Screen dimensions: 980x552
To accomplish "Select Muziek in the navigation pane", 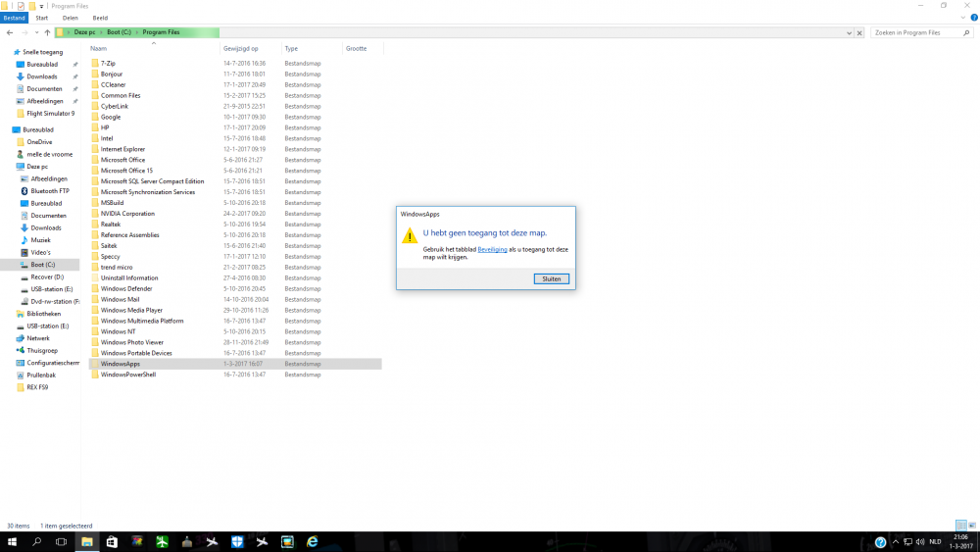I will tap(40, 240).
